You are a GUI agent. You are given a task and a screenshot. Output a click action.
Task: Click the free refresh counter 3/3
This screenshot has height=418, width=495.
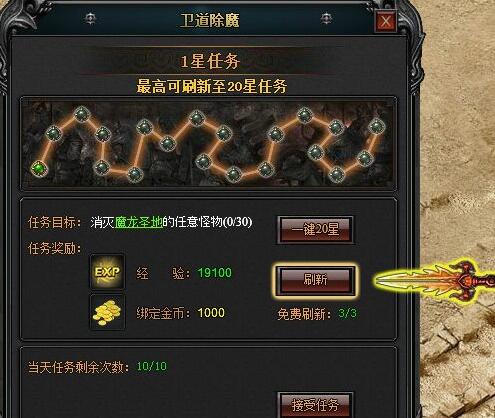coord(347,314)
